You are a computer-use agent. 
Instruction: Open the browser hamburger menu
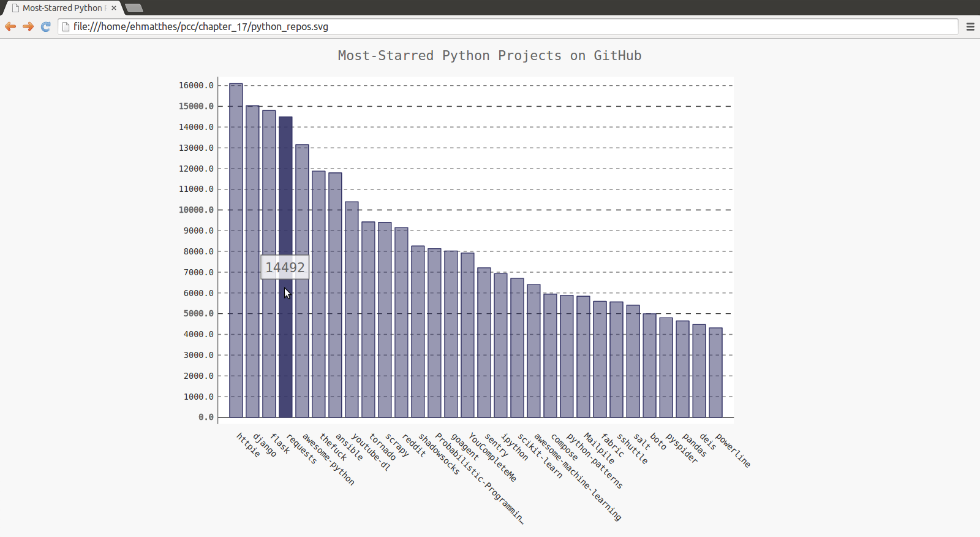click(970, 26)
